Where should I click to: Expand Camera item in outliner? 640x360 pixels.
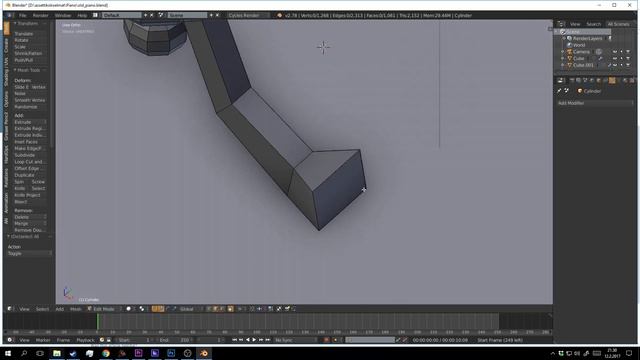[562, 52]
